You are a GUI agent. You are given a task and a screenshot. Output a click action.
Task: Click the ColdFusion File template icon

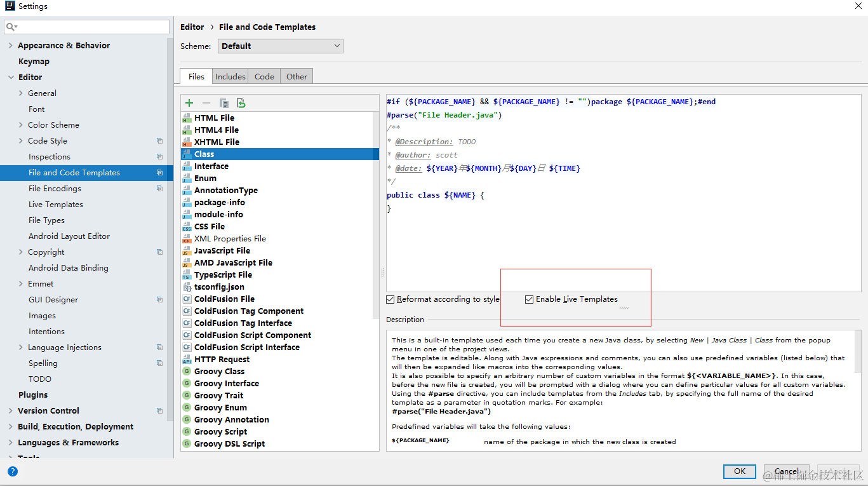187,299
